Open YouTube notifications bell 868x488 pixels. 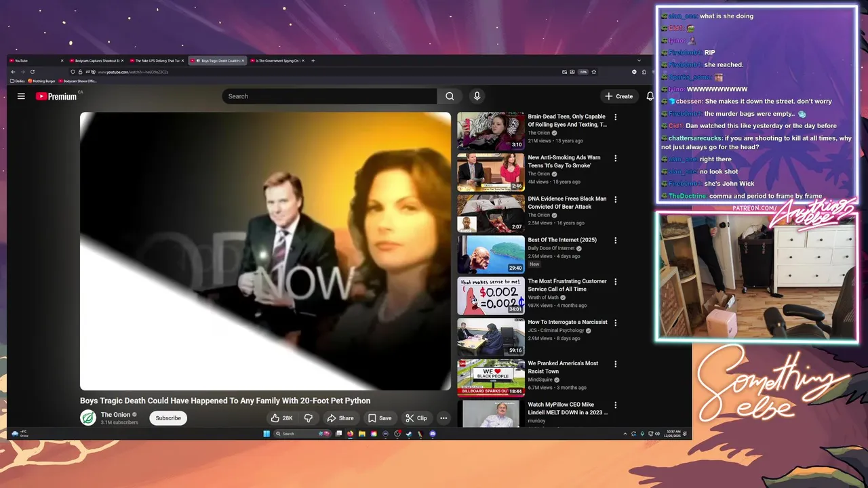(650, 96)
